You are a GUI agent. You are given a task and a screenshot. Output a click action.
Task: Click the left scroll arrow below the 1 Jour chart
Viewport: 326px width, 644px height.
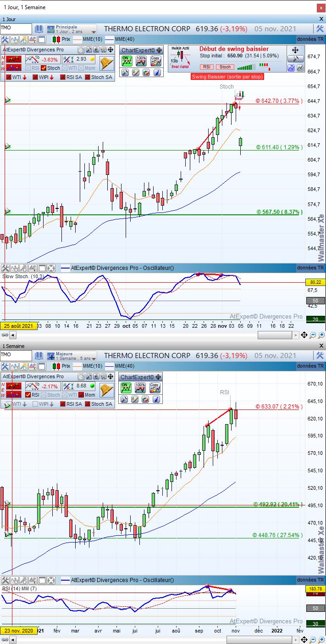tap(13, 335)
